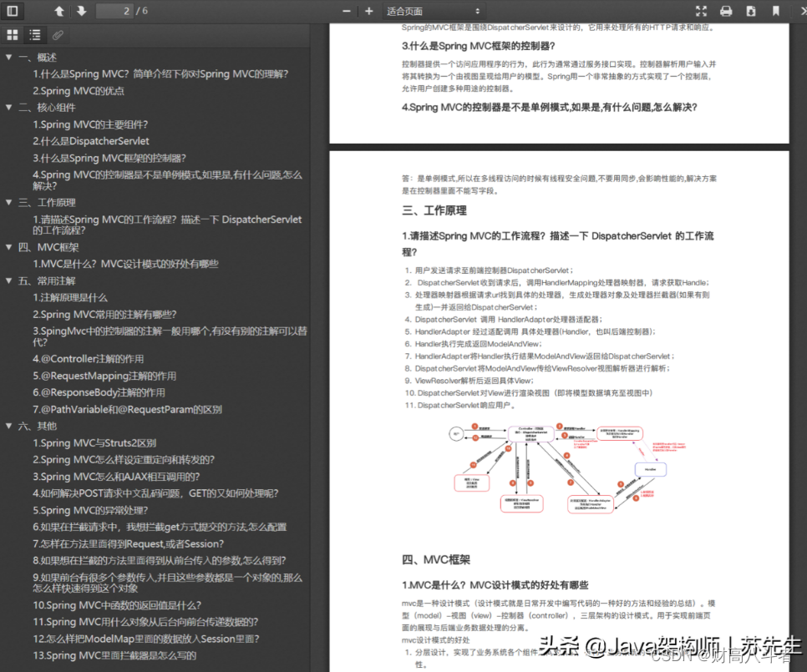Switch to page thumbnails view
807x672 pixels.
[x=12, y=34]
